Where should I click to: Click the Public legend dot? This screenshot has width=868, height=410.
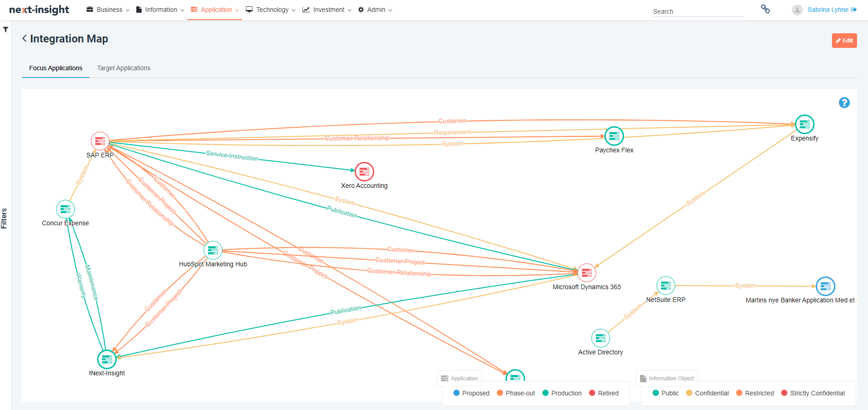(x=656, y=393)
